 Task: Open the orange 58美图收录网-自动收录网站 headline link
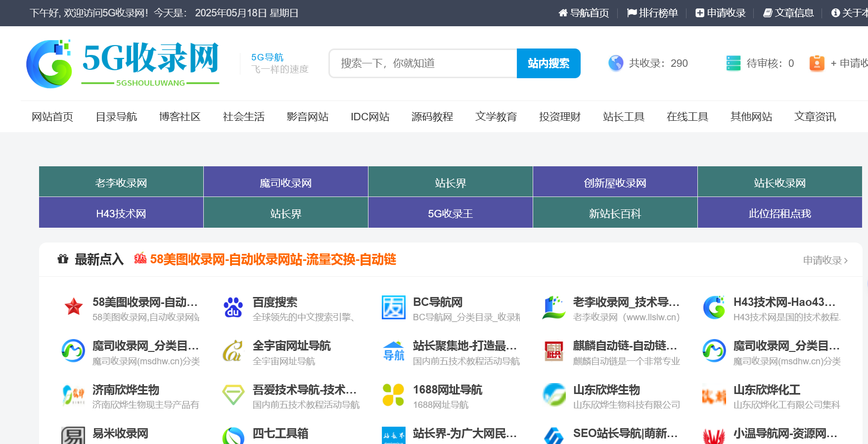[273, 259]
